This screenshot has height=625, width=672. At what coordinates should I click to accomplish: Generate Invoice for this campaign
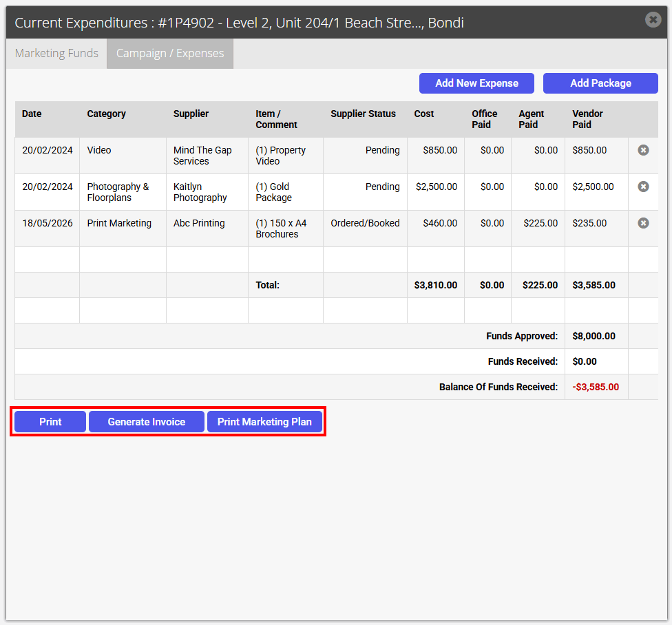pos(147,421)
